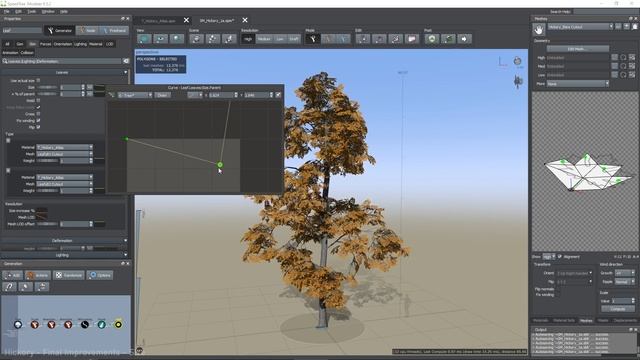Select the second Mode group icon
Screen dimensions: 640x360
[328, 39]
